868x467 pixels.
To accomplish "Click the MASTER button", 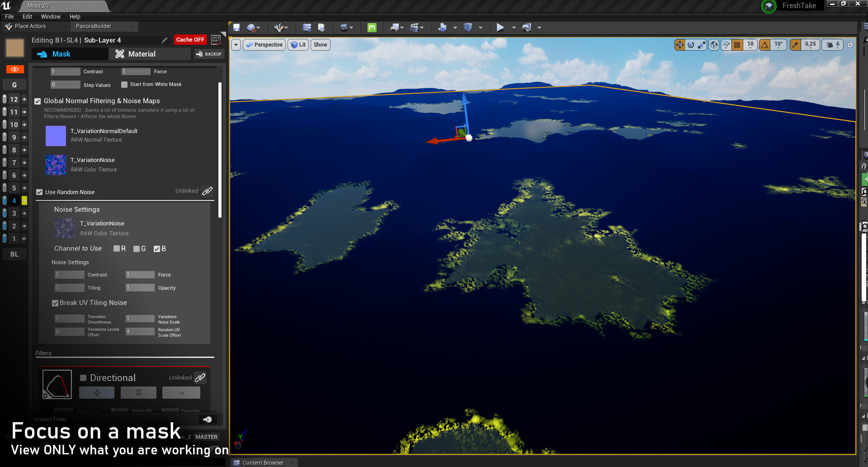I will (x=207, y=437).
